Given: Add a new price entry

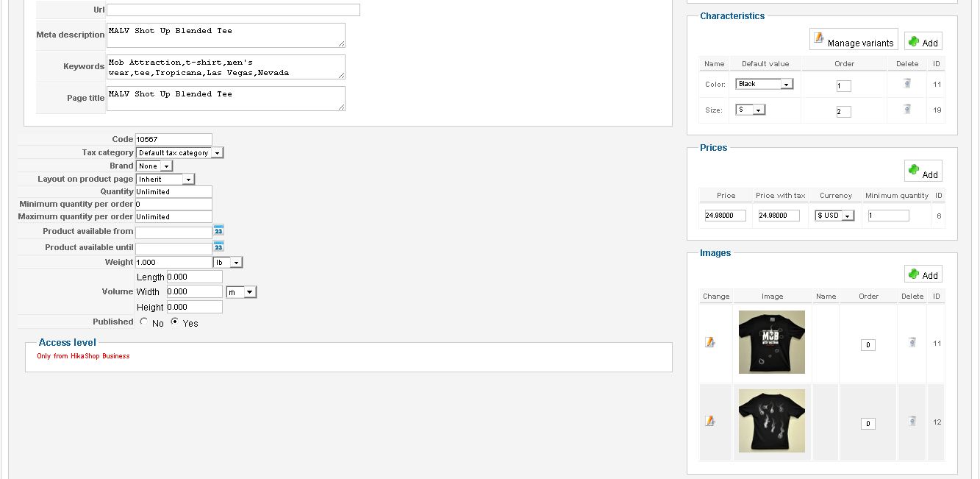Looking at the screenshot, I should (x=923, y=171).
